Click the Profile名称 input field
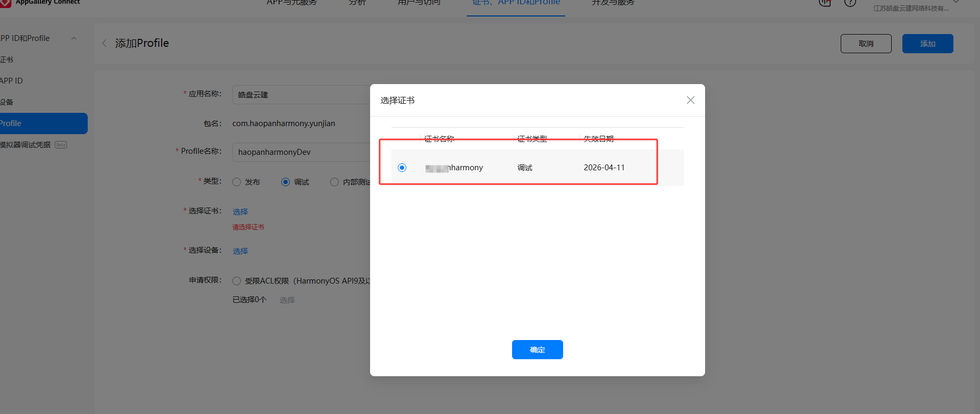Image resolution: width=980 pixels, height=414 pixels. (301, 152)
